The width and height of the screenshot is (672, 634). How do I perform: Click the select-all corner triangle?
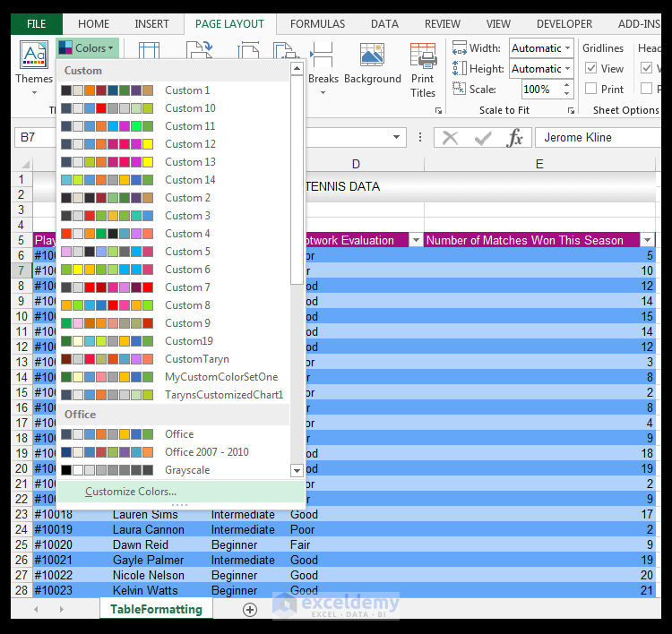pyautogui.click(x=26, y=165)
